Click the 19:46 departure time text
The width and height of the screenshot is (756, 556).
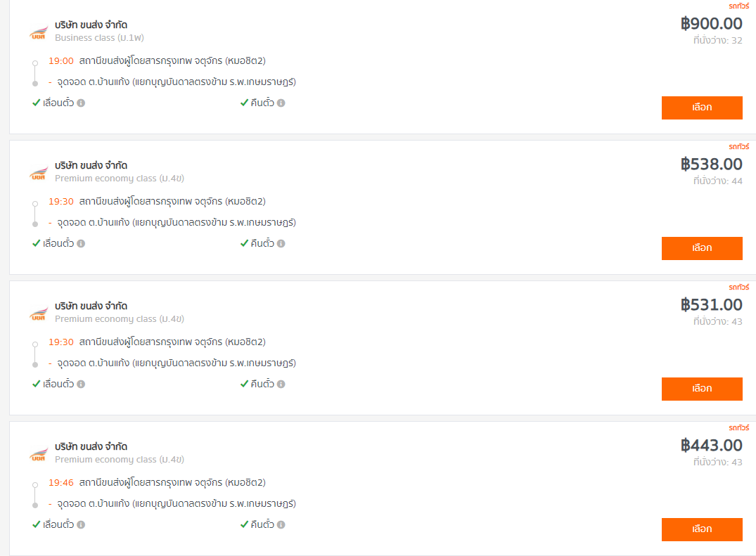60,483
